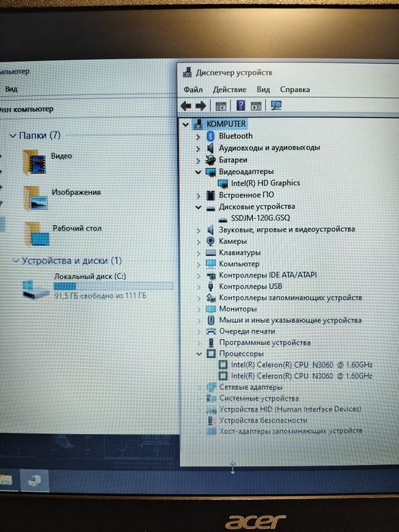Click the Forward arrow in Device Manager toolbar
This screenshot has width=399, height=532.
(201, 106)
